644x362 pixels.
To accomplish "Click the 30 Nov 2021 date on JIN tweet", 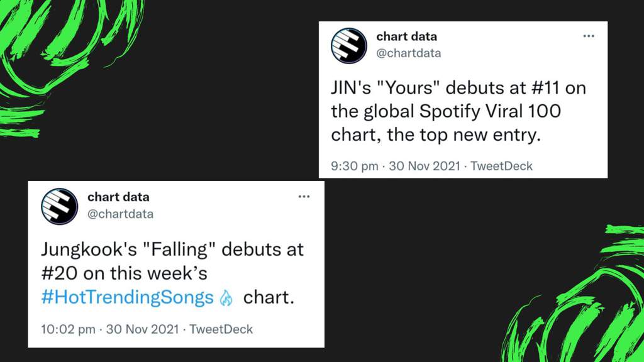I will point(425,166).
